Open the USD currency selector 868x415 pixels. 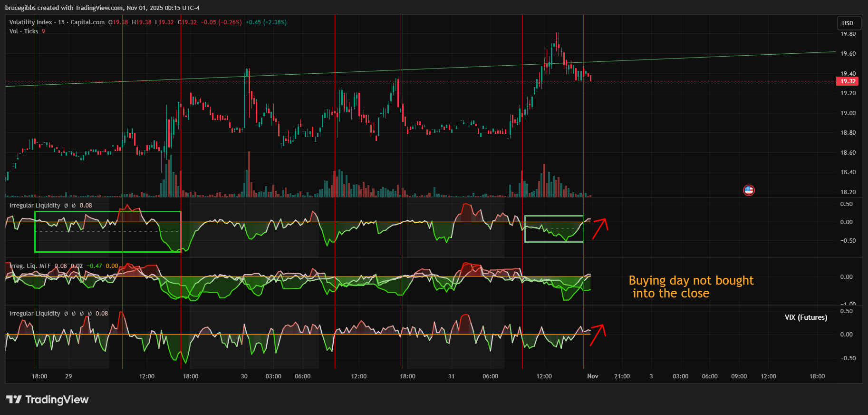[x=848, y=23]
